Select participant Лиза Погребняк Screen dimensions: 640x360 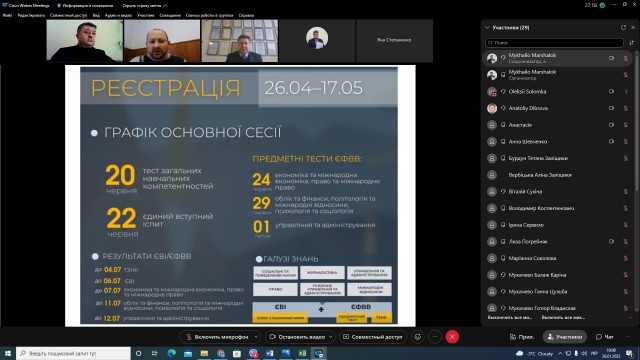coord(558,242)
